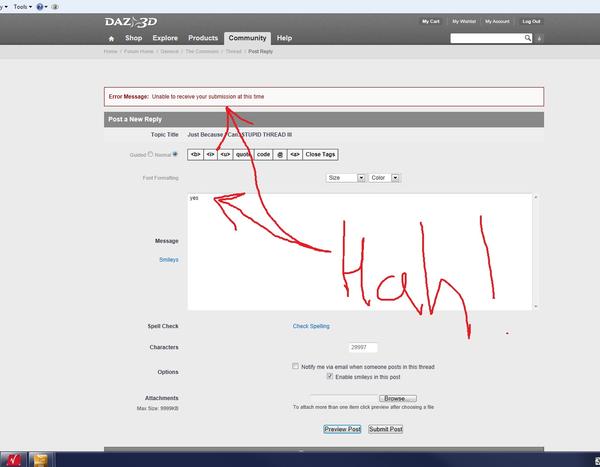The height and width of the screenshot is (467, 600).
Task: Click message box scrollbar up arrow
Action: [536, 197]
